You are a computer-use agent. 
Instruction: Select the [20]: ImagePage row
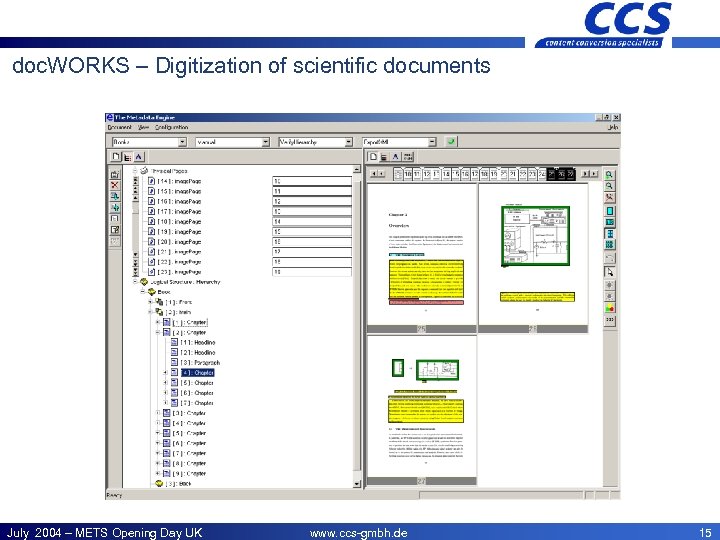[x=175, y=242]
